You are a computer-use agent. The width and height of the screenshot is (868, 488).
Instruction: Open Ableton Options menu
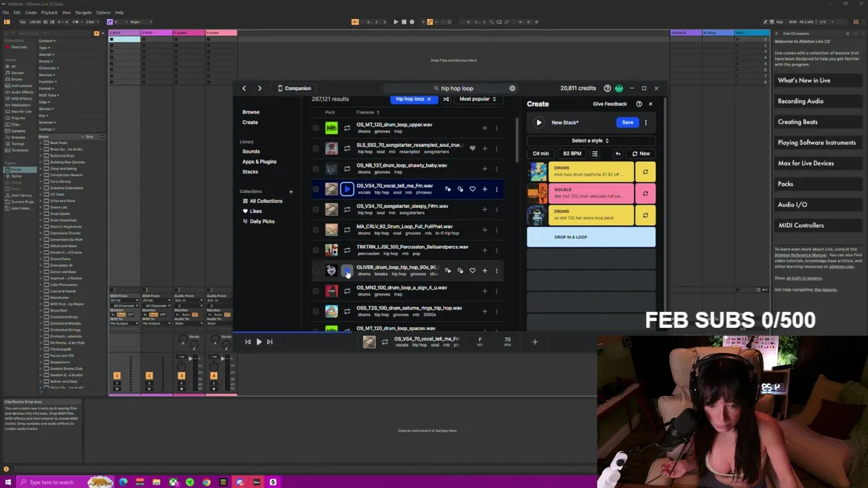pyautogui.click(x=103, y=12)
